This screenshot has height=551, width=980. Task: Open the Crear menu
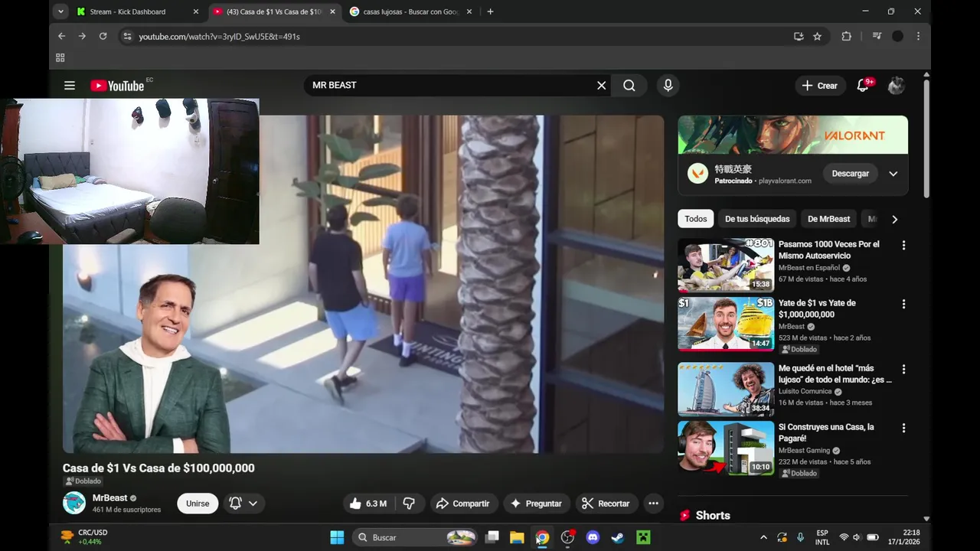pos(820,86)
